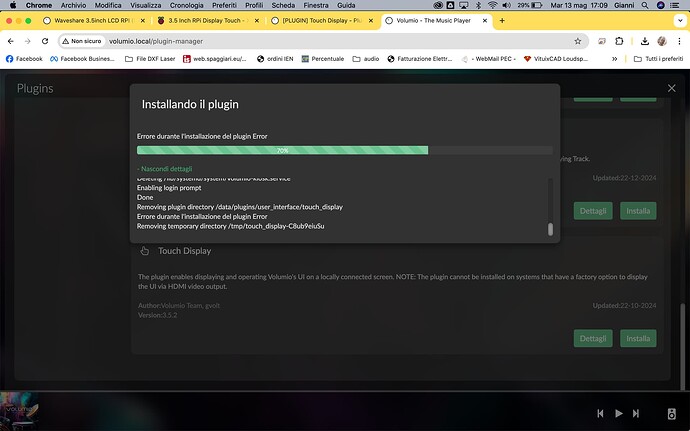This screenshot has height=431, width=690.
Task: Click the 'Enabling login prompt' log line
Action: [x=169, y=188]
